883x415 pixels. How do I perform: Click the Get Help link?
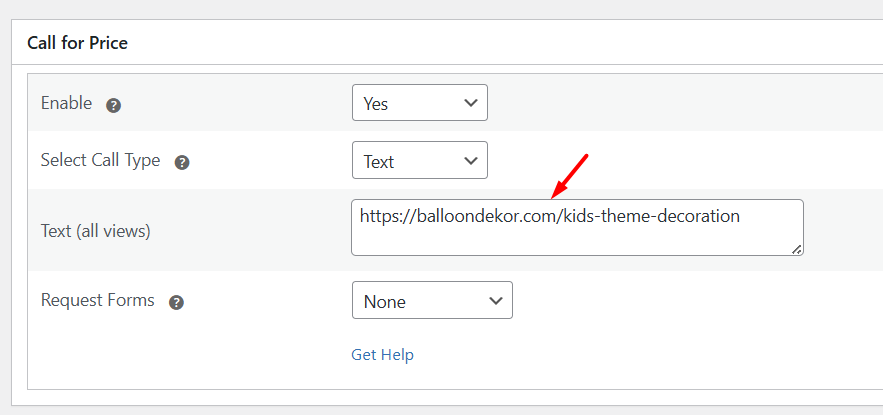point(382,355)
